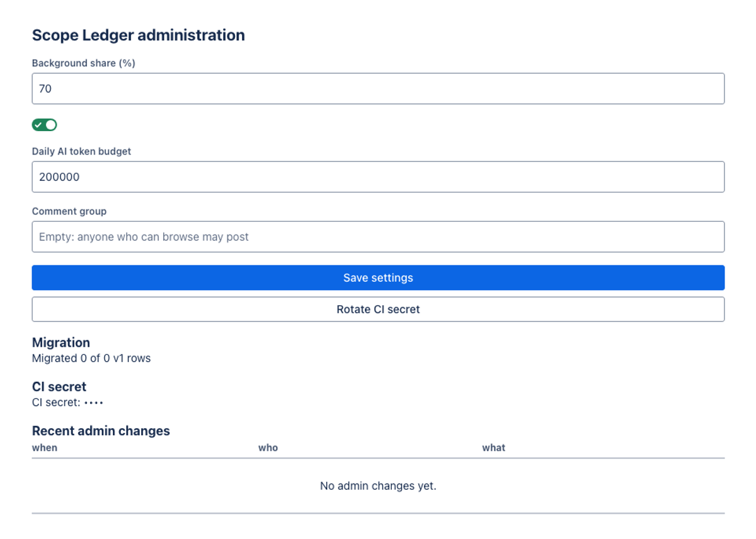Click the 'what' column header

(x=494, y=448)
